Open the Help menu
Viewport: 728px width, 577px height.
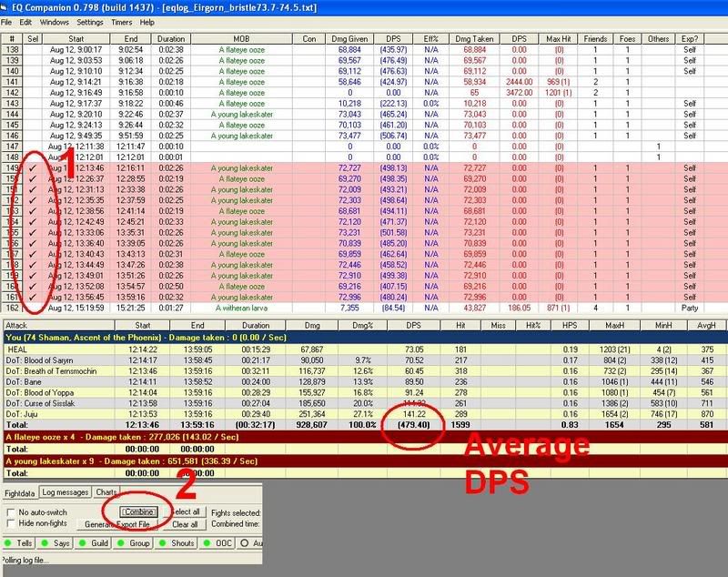click(147, 22)
